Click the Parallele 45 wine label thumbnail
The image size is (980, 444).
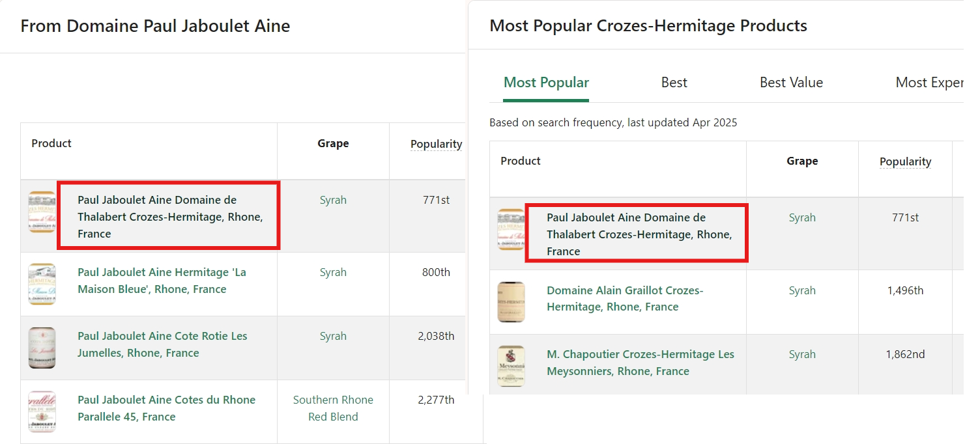point(42,411)
